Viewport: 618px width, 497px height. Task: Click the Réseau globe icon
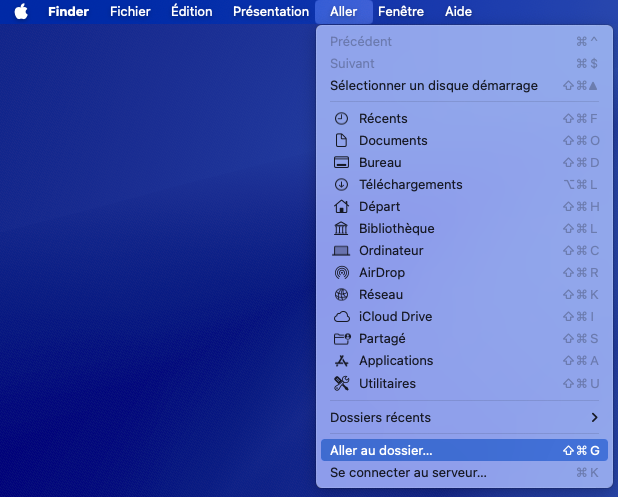(x=341, y=295)
